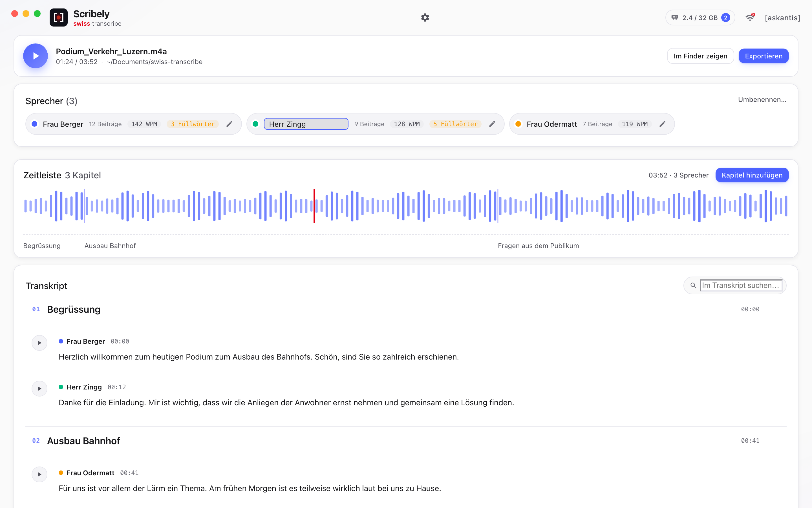Click the 00:00 chapter timestamp on right
Image resolution: width=812 pixels, height=508 pixels.
pyautogui.click(x=750, y=309)
